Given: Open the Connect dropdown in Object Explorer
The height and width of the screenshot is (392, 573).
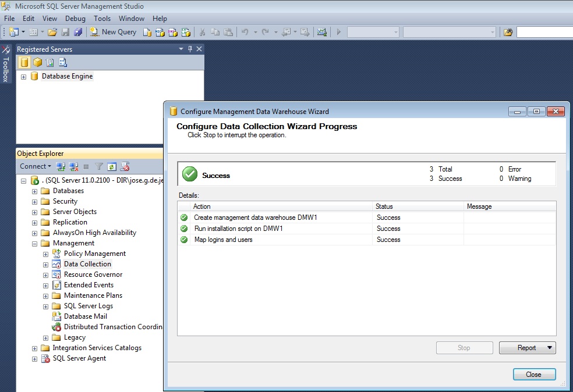Looking at the screenshot, I should coord(36,166).
